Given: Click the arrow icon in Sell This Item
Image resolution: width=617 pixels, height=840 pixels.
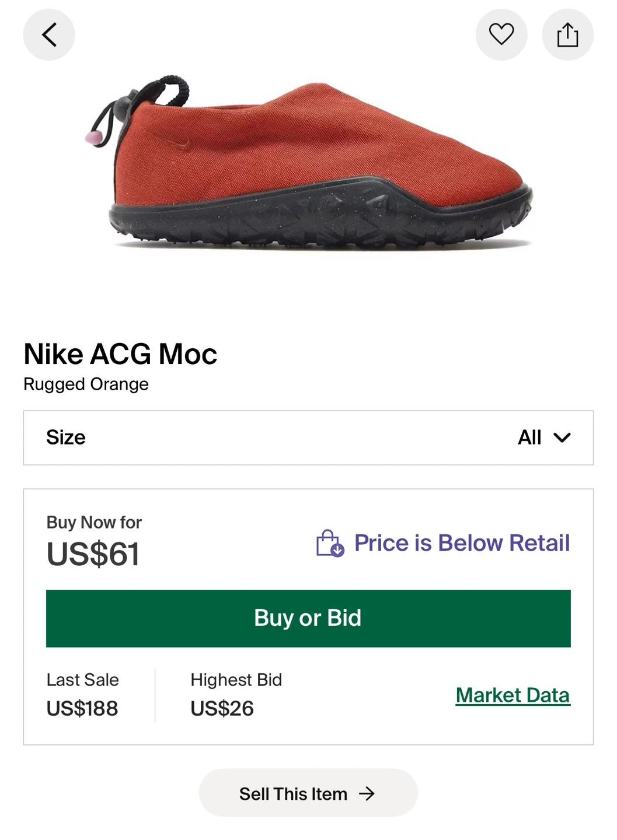Looking at the screenshot, I should coord(367,793).
